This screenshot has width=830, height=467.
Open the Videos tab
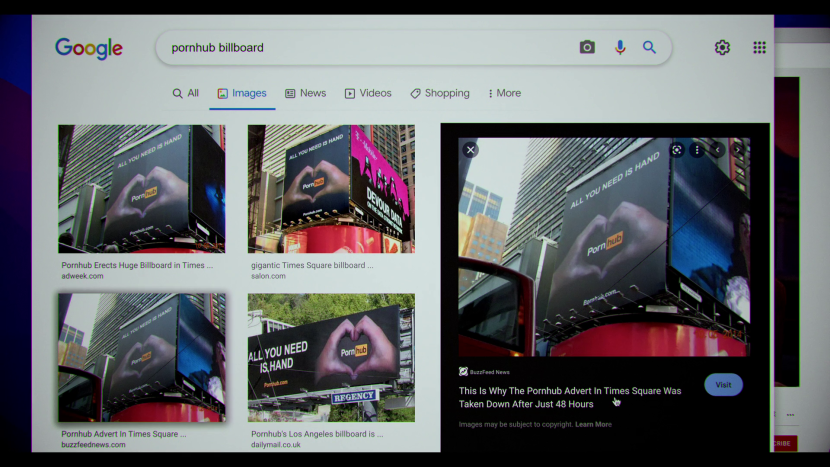point(368,93)
